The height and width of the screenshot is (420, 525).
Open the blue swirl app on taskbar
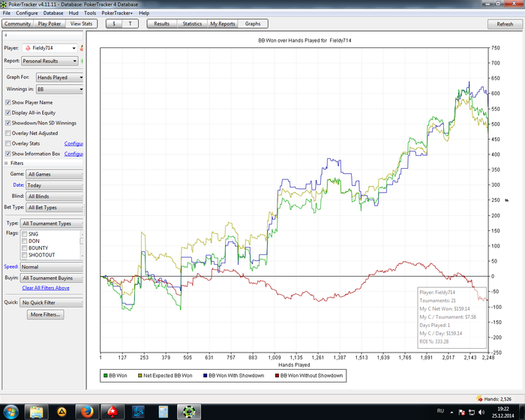point(138,412)
